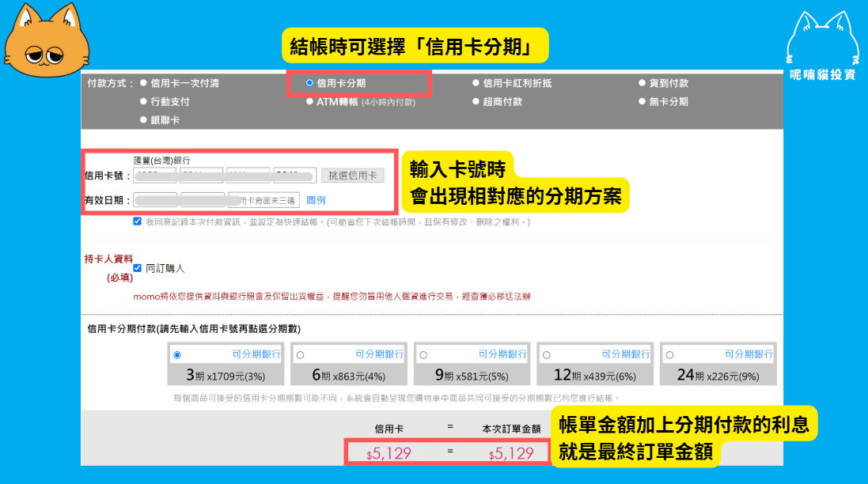Open 可分期銀行 link in 12期 box
868x484 pixels.
(626, 354)
